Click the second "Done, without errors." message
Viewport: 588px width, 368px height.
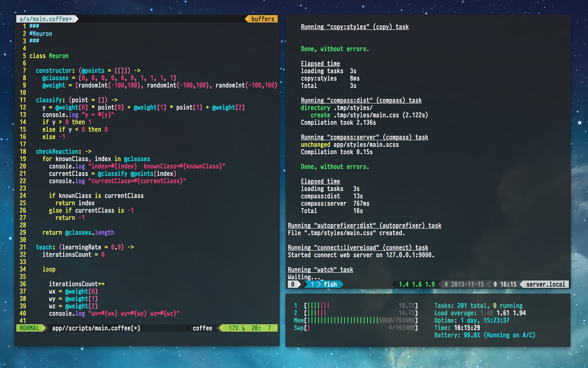click(335, 167)
